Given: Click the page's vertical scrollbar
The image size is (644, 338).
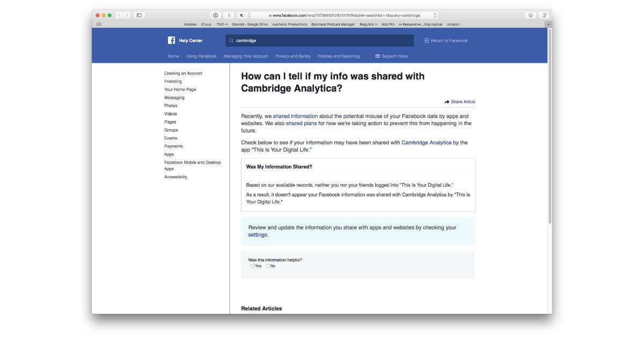Looking at the screenshot, I should [x=550, y=126].
